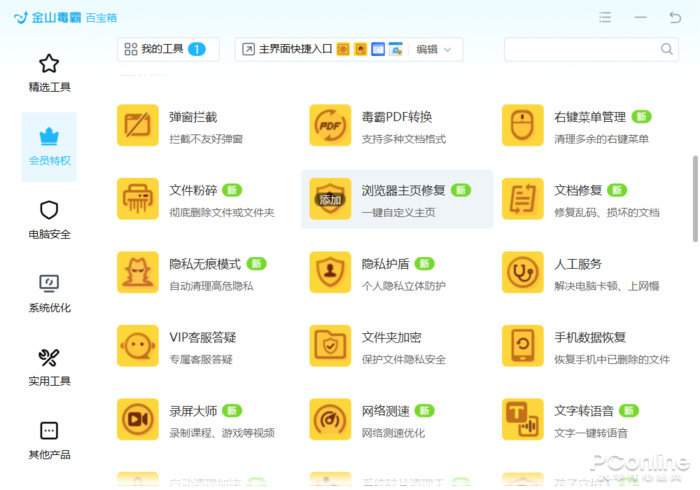
Task: Switch to 系统优化 sidebar tab
Action: pos(49,294)
